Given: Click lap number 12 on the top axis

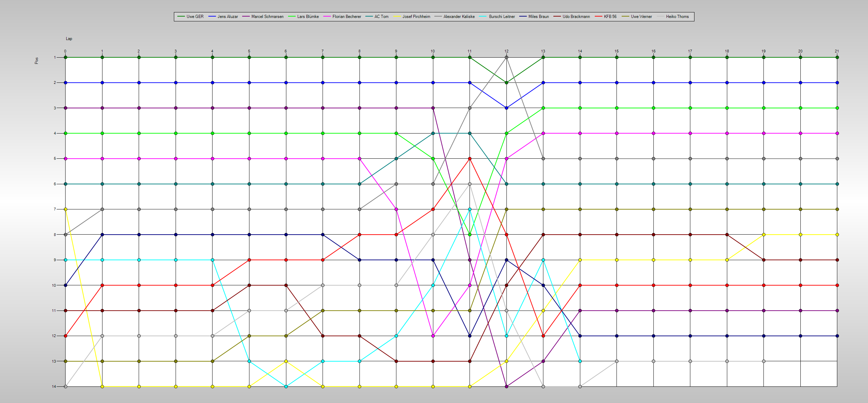Looking at the screenshot, I should point(506,51).
